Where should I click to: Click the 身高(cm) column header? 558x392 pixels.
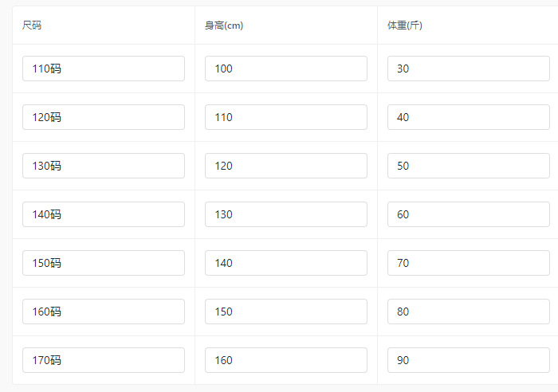pos(224,25)
